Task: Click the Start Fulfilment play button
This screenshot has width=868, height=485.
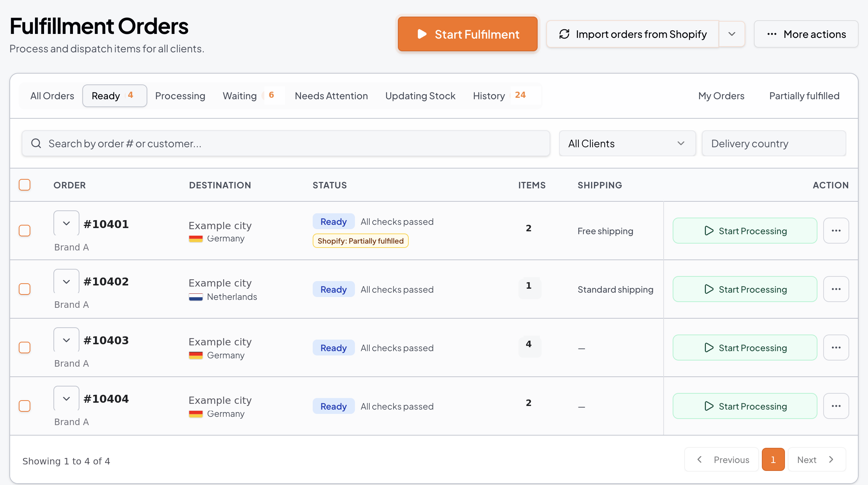Action: pos(468,34)
